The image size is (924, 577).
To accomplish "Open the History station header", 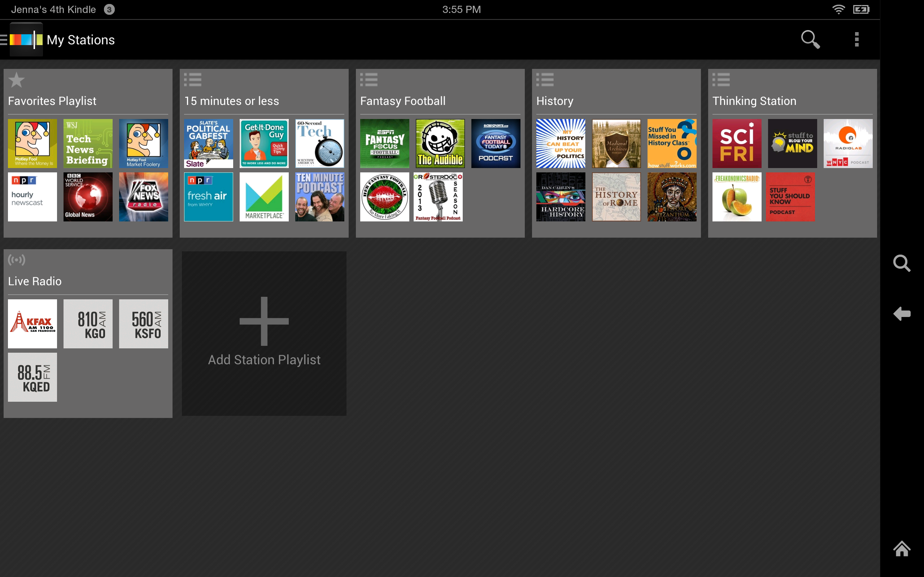I will pos(555,101).
